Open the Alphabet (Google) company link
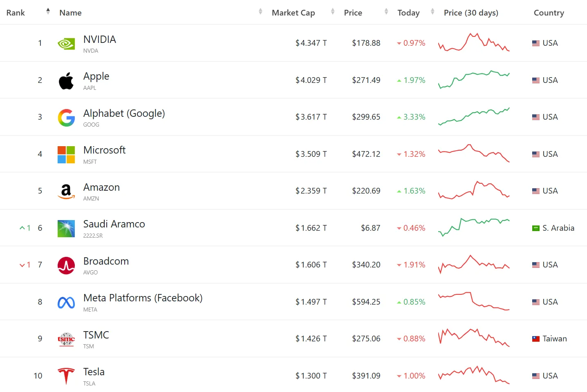Screen dimensions: 587x392 click(124, 114)
